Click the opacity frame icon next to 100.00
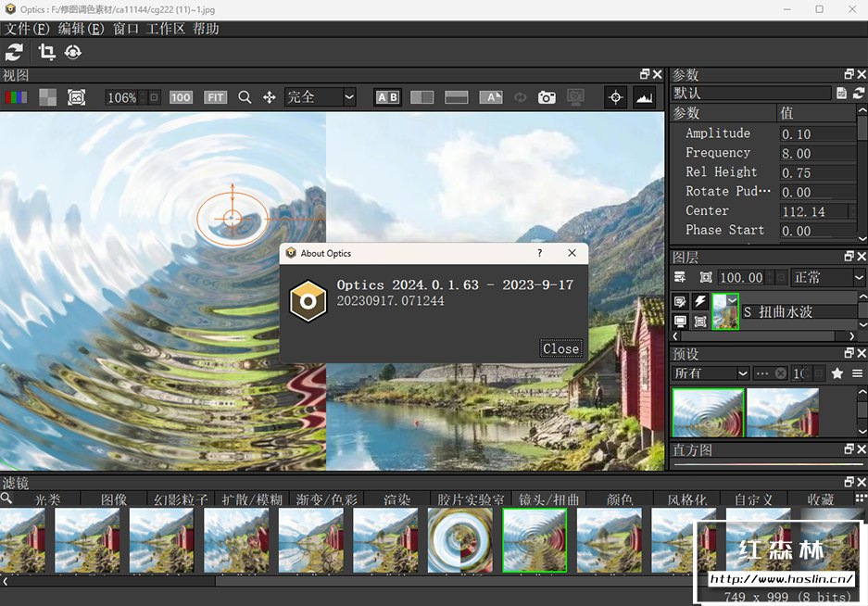The image size is (868, 606). [x=706, y=277]
